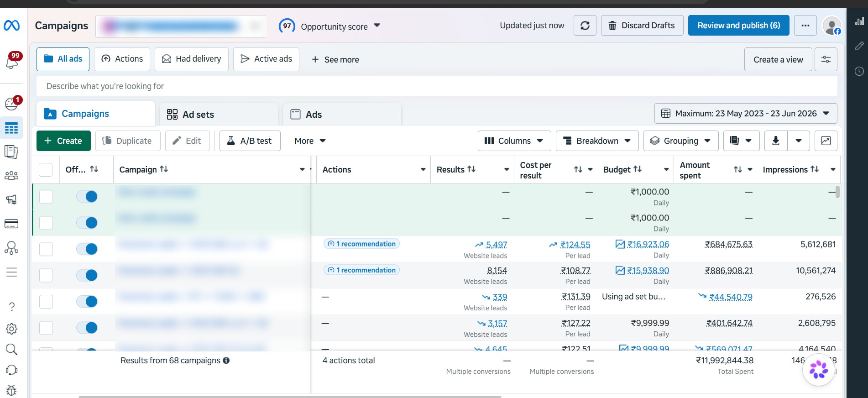Select the Had delivery view
868x398 pixels.
pyautogui.click(x=192, y=59)
